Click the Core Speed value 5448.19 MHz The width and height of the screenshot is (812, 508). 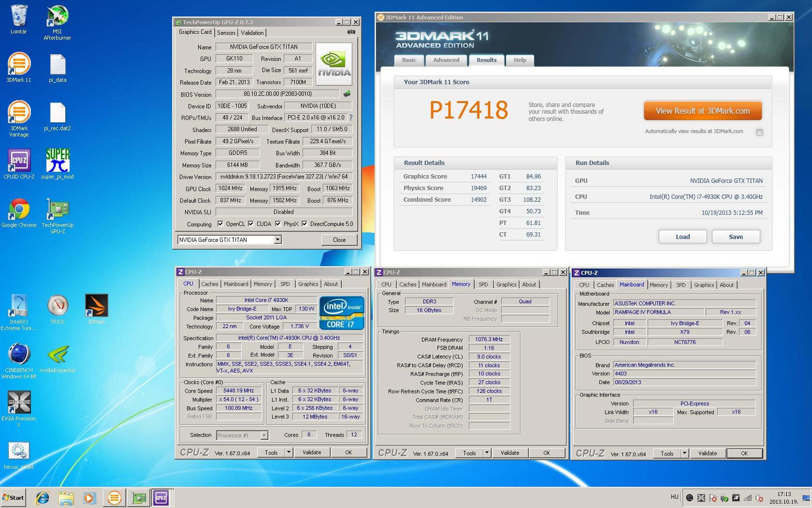238,391
